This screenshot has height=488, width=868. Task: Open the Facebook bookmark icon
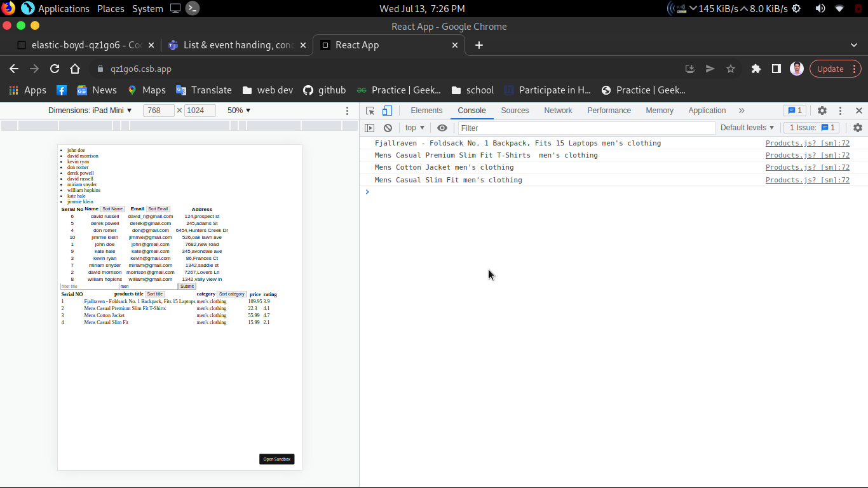click(x=62, y=90)
